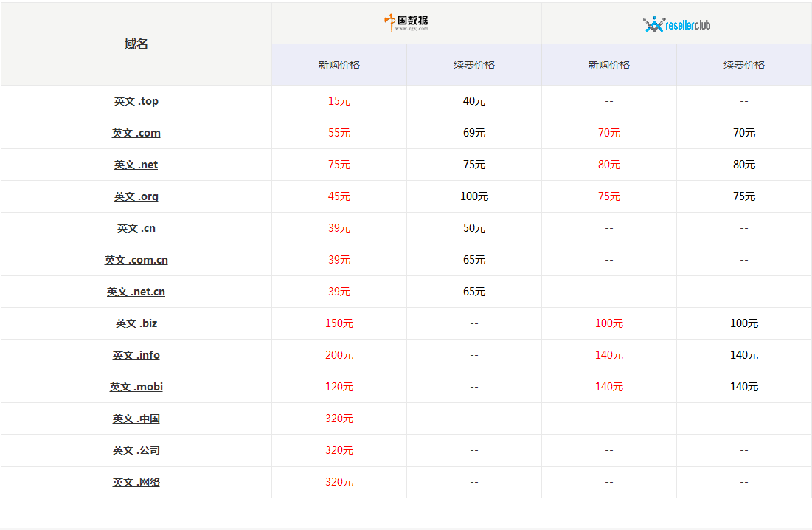Open the 英文 .com domain link
The width and height of the screenshot is (812, 530).
pyautogui.click(x=136, y=133)
